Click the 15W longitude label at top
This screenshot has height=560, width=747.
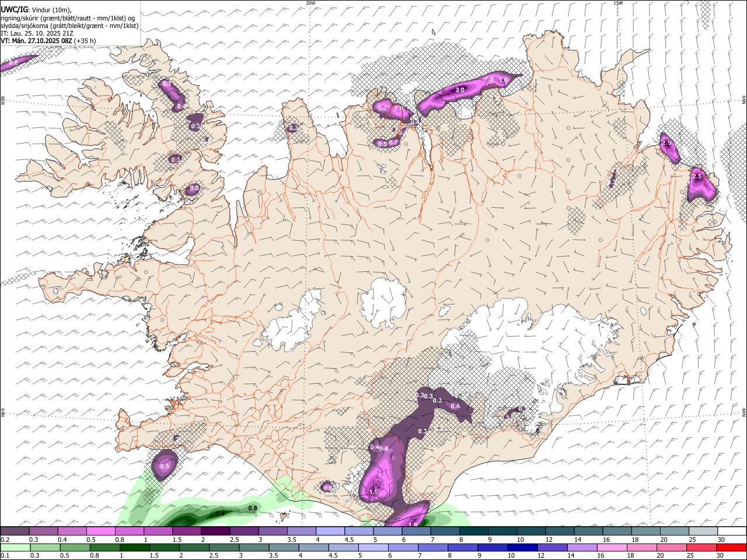tap(618, 3)
